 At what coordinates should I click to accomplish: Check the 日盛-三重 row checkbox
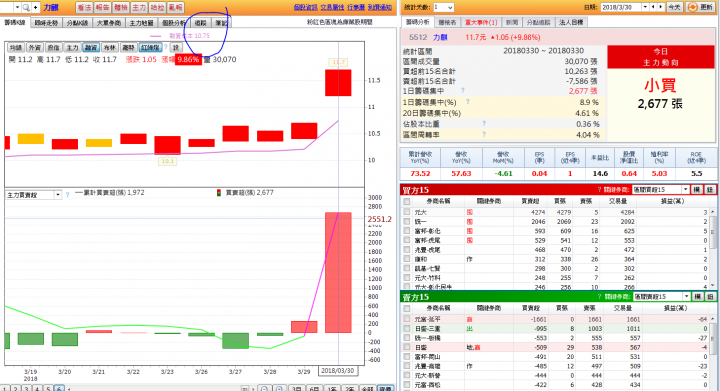[x=406, y=329]
